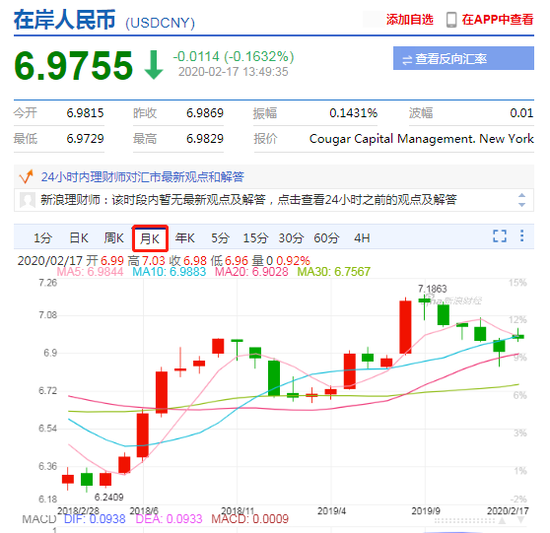Open the 在APP中查看 link
The width and height of the screenshot is (550, 533).
click(497, 20)
